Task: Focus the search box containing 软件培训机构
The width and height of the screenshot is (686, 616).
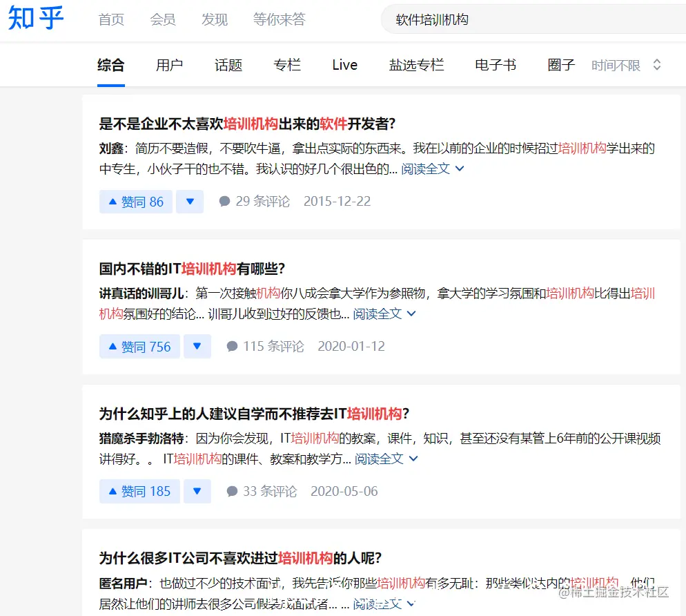Action: point(533,20)
